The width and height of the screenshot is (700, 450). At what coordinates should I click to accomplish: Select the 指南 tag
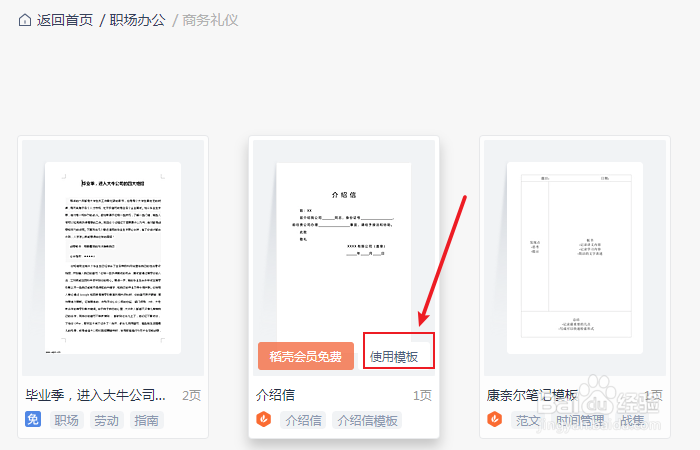pyautogui.click(x=146, y=420)
